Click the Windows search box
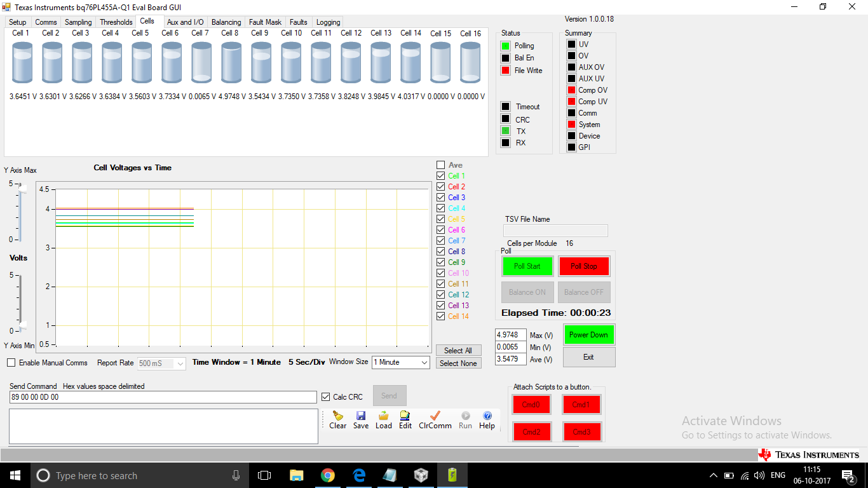Viewport: 868px width, 488px height. pyautogui.click(x=139, y=475)
